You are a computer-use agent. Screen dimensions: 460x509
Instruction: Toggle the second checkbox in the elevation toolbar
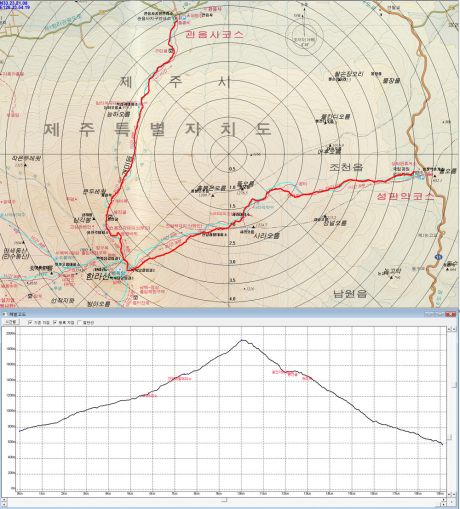tap(55, 322)
